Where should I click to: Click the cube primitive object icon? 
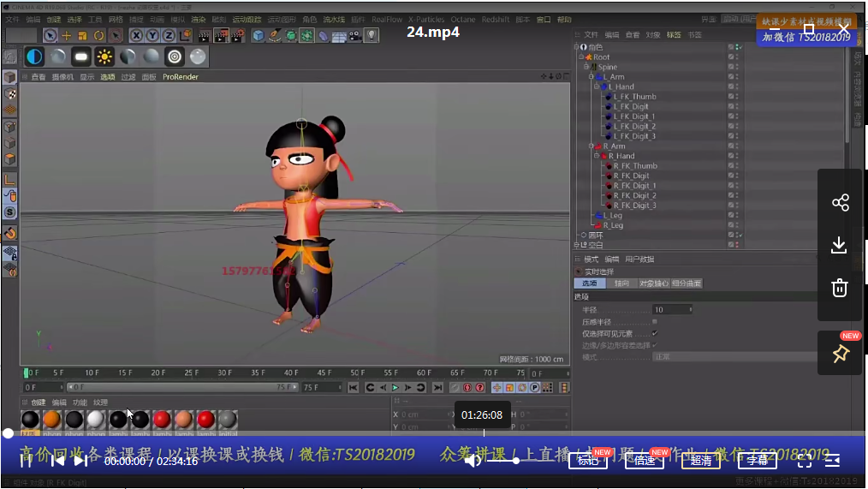click(x=259, y=36)
